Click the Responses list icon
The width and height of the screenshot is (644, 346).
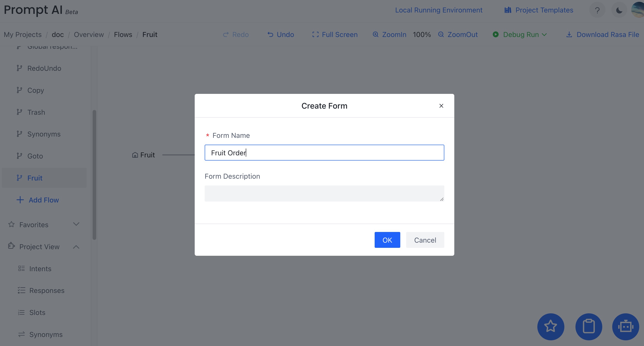click(x=22, y=290)
